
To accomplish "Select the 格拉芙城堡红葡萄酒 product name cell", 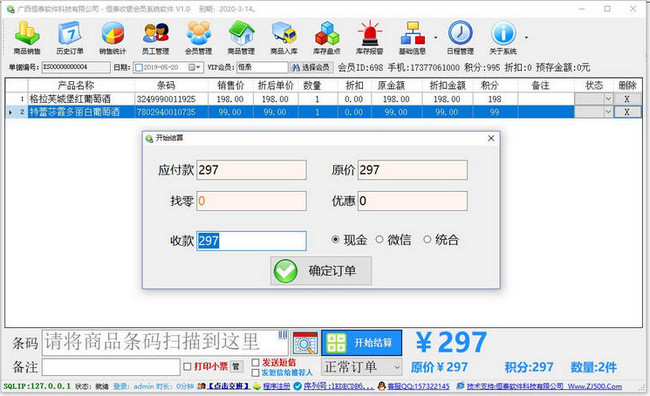I will [x=81, y=99].
